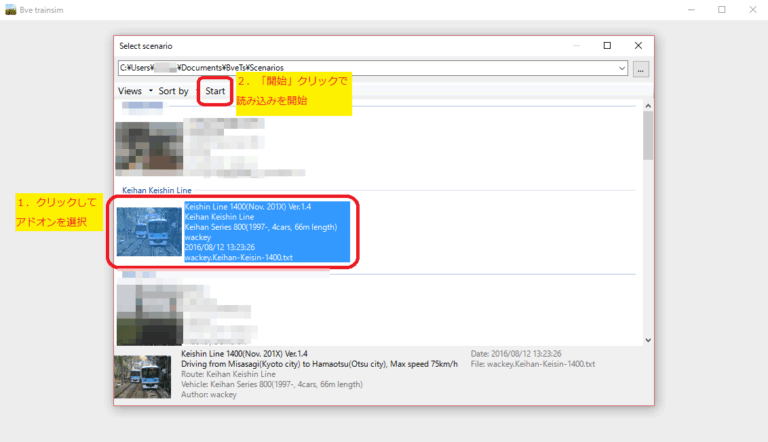Click the Keishin Line scenario train thumbnail
The image size is (768, 442).
[149, 232]
